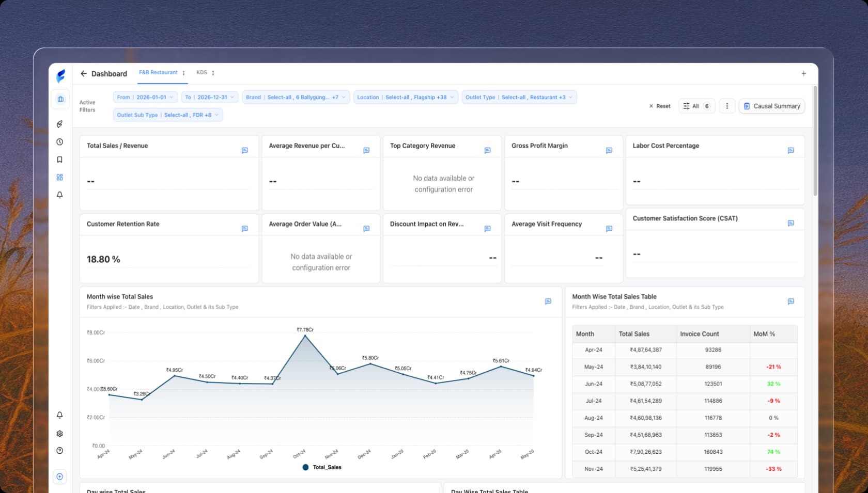
Task: Toggle the Total_Sales legend under the chart
Action: [321, 467]
